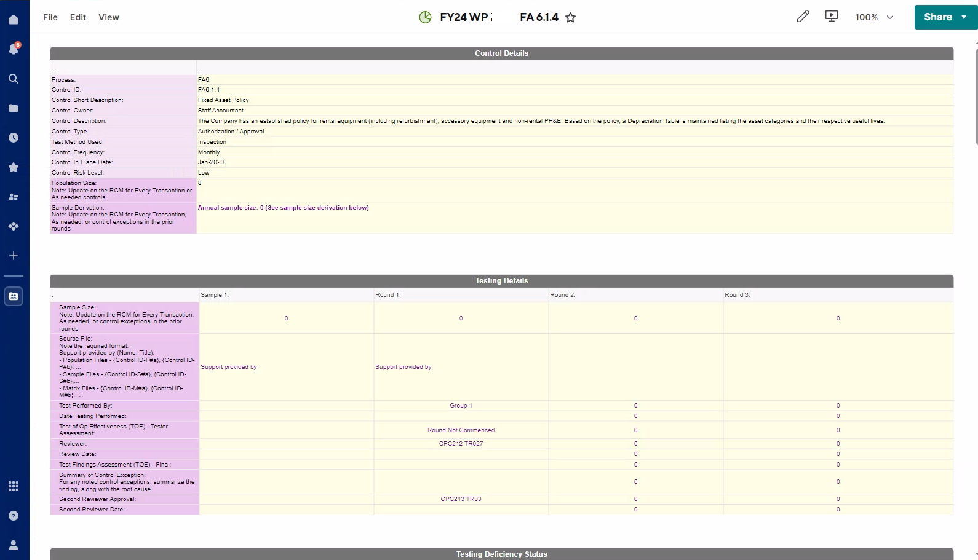Viewport: 978px width, 560px height.
Task: Click the Population Size value '8'
Action: 200,183
